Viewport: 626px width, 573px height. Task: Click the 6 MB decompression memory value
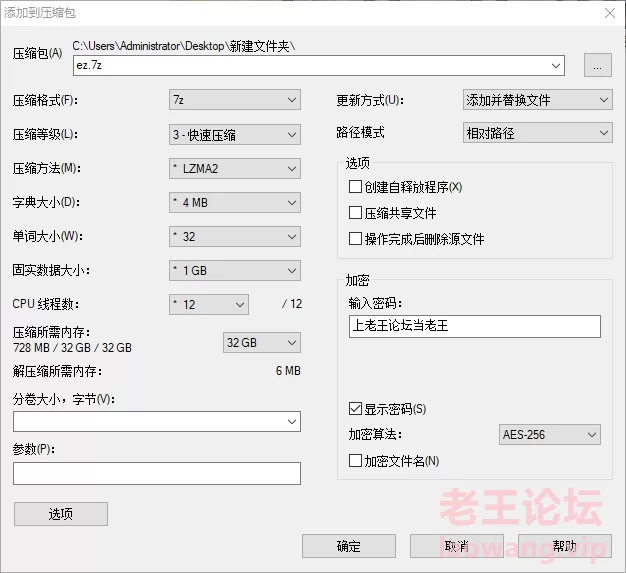click(x=288, y=371)
